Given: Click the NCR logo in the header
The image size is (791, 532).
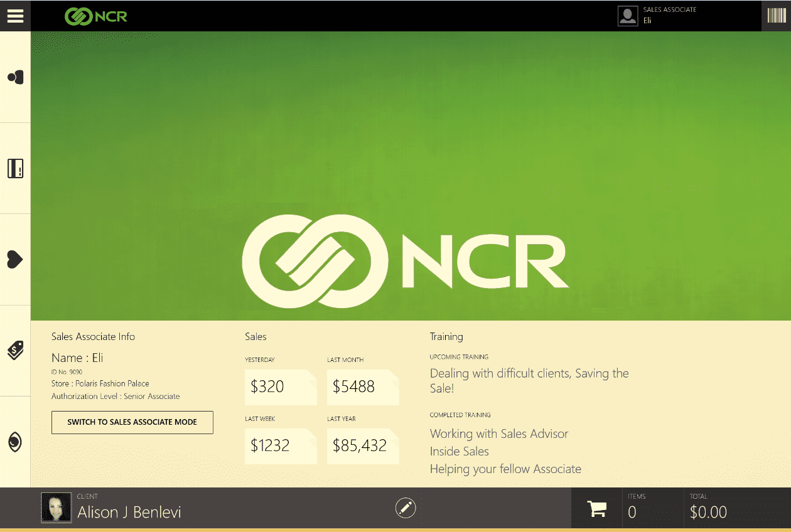Looking at the screenshot, I should pyautogui.click(x=94, y=16).
